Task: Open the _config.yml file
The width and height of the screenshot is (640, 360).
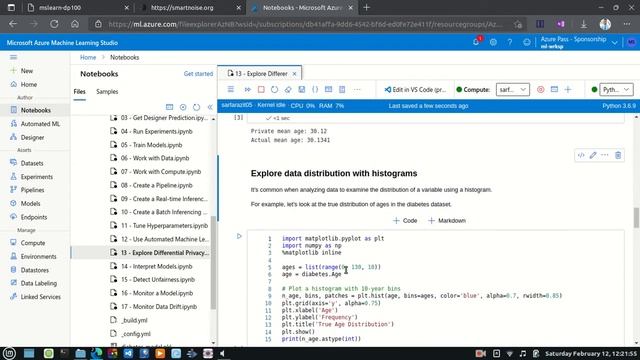Action: [x=136, y=333]
